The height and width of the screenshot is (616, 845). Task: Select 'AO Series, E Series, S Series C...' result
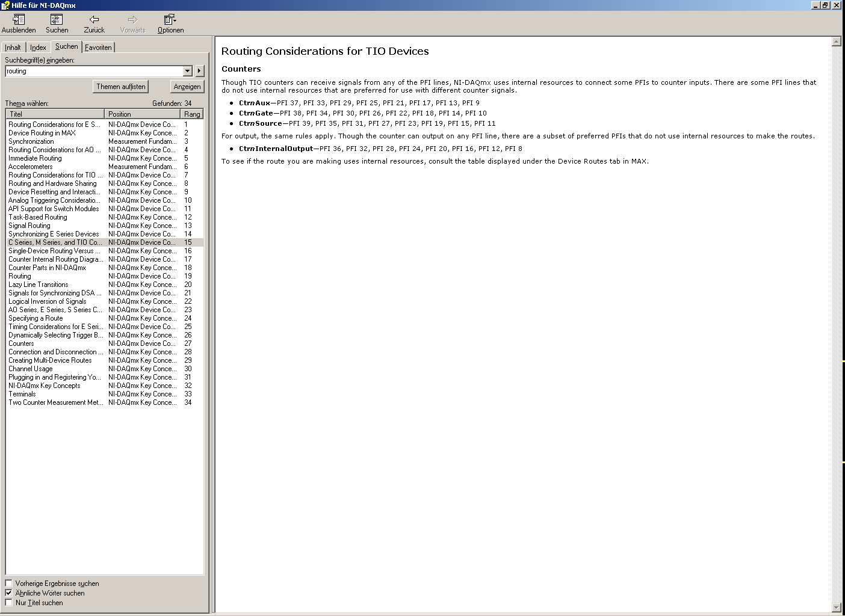point(105,310)
